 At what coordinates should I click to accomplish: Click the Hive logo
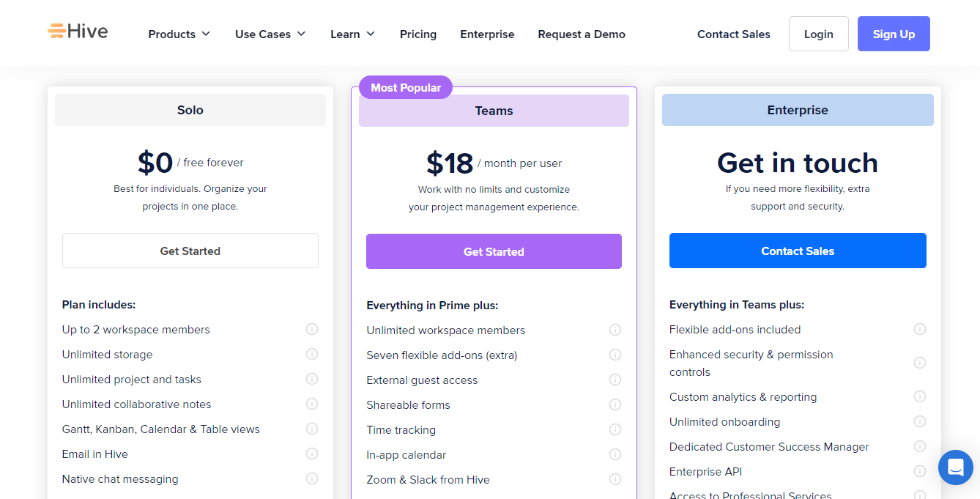click(78, 32)
